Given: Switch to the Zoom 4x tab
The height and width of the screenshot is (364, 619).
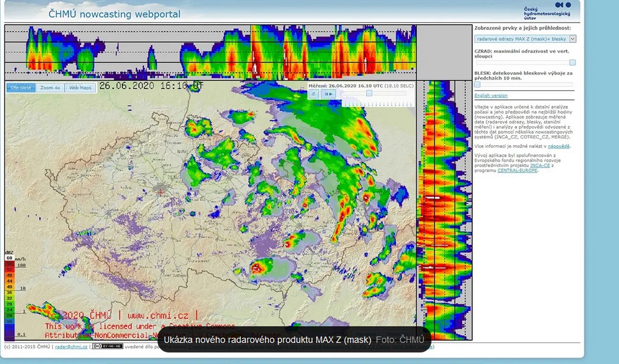Looking at the screenshot, I should (50, 88).
